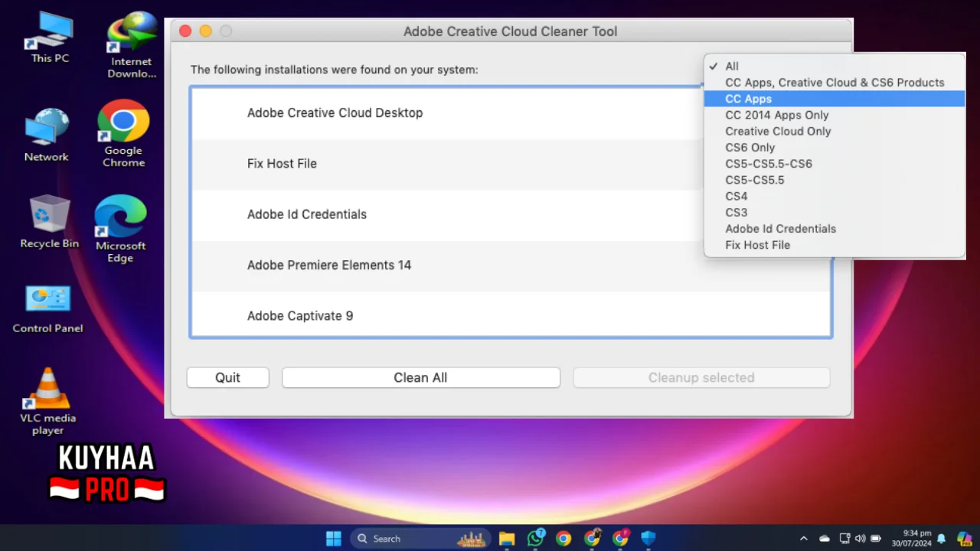This screenshot has height=551, width=980.
Task: Click the Quit button
Action: [x=228, y=377]
